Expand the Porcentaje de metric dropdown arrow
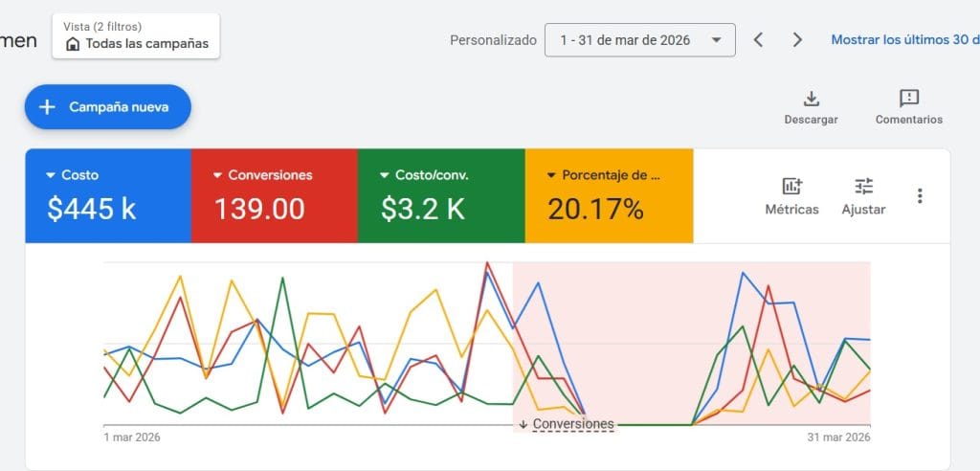The height and width of the screenshot is (471, 980). tap(551, 176)
